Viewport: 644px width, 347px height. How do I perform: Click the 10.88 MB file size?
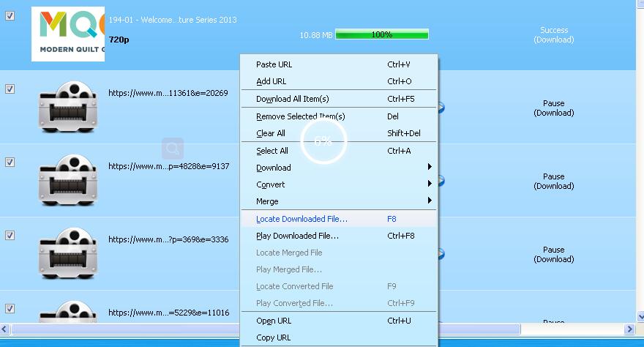coord(316,35)
